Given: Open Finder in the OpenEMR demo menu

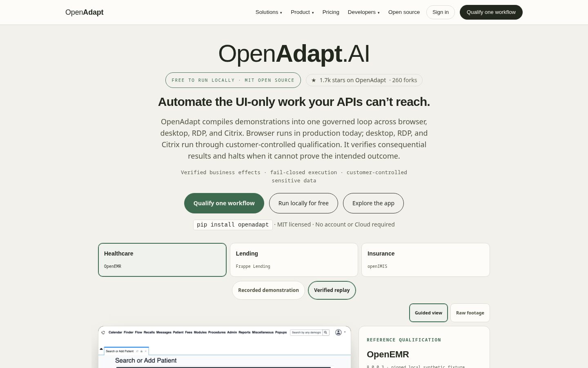Looking at the screenshot, I should tap(129, 332).
